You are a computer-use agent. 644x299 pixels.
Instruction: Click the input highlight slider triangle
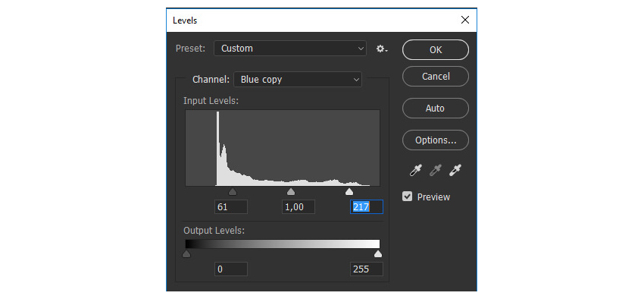349,192
